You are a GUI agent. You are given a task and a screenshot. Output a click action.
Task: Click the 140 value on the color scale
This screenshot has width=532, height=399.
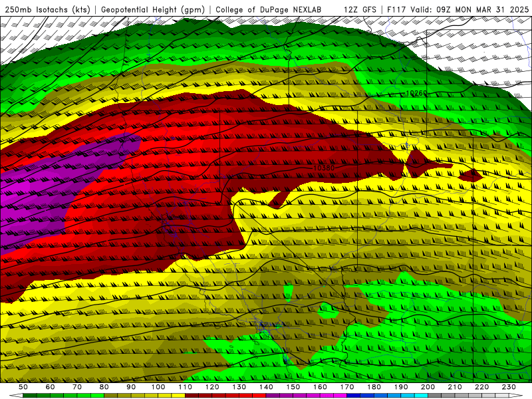click(266, 387)
